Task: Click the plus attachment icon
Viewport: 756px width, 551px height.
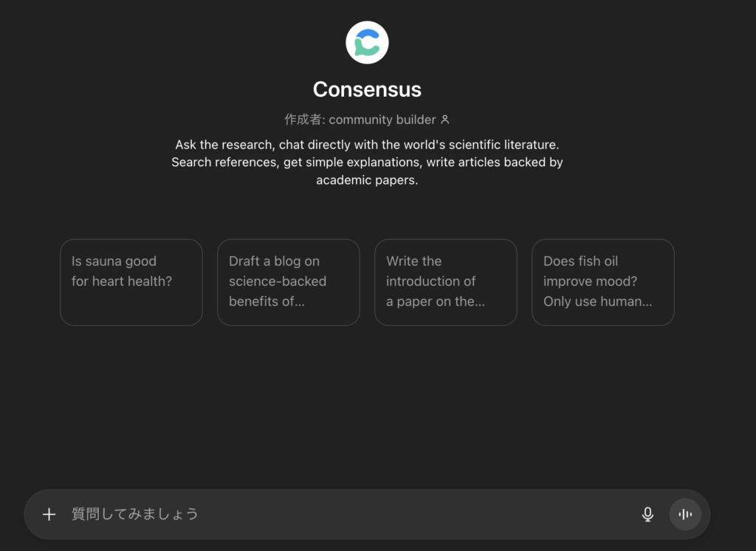Action: (49, 514)
